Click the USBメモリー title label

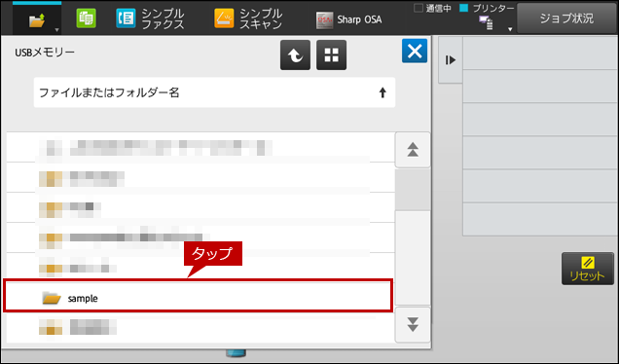tap(45, 53)
